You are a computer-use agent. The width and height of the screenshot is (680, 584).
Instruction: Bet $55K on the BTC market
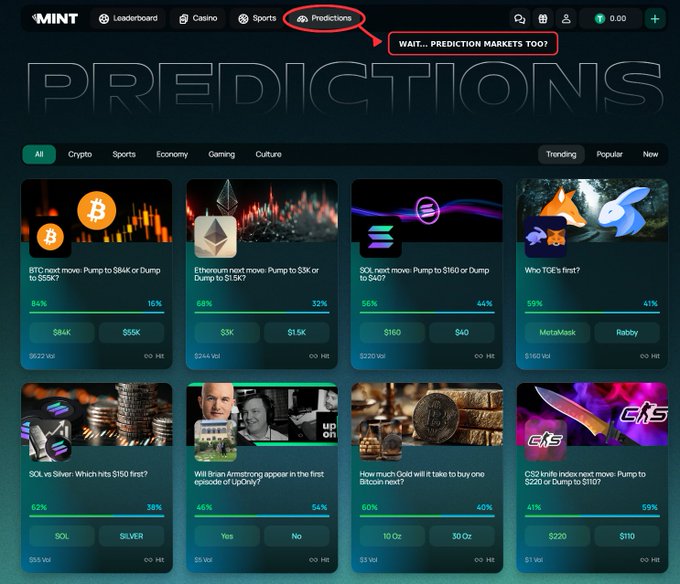pyautogui.click(x=131, y=333)
